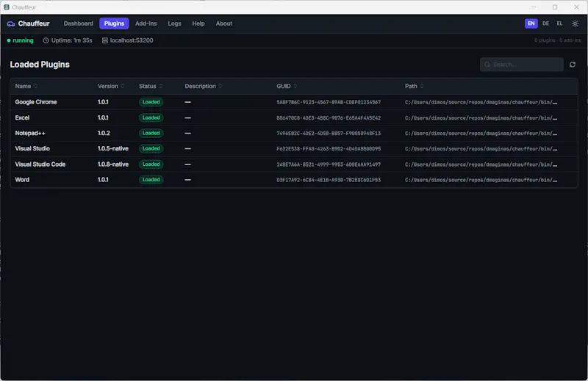
Task: Click the localhost:53200 address text
Action: pyautogui.click(x=132, y=40)
